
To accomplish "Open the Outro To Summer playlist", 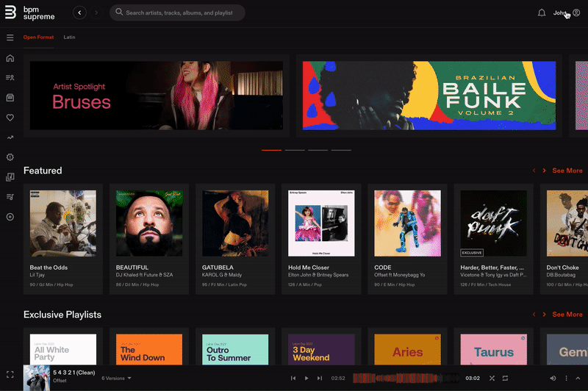I will tap(235, 349).
